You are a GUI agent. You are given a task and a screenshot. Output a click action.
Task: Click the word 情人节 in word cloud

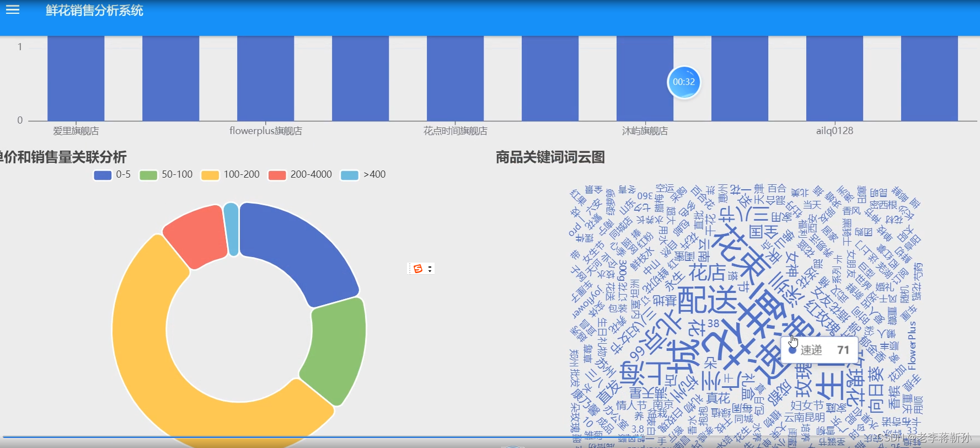(x=631, y=406)
